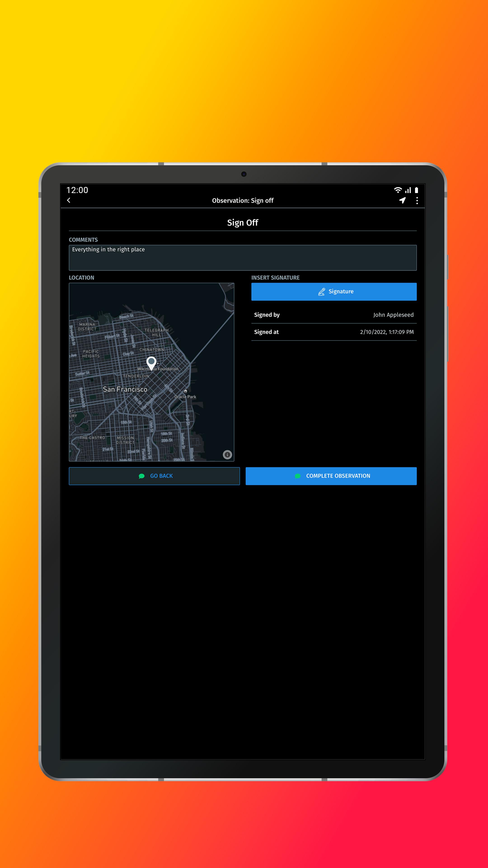Click the location arrow icon in header
The image size is (488, 868).
coord(402,200)
